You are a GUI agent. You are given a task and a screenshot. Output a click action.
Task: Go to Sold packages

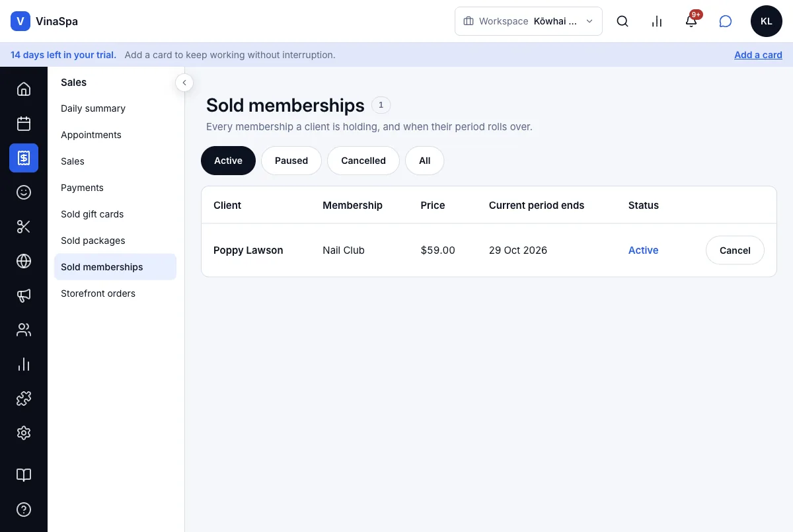pos(115,241)
